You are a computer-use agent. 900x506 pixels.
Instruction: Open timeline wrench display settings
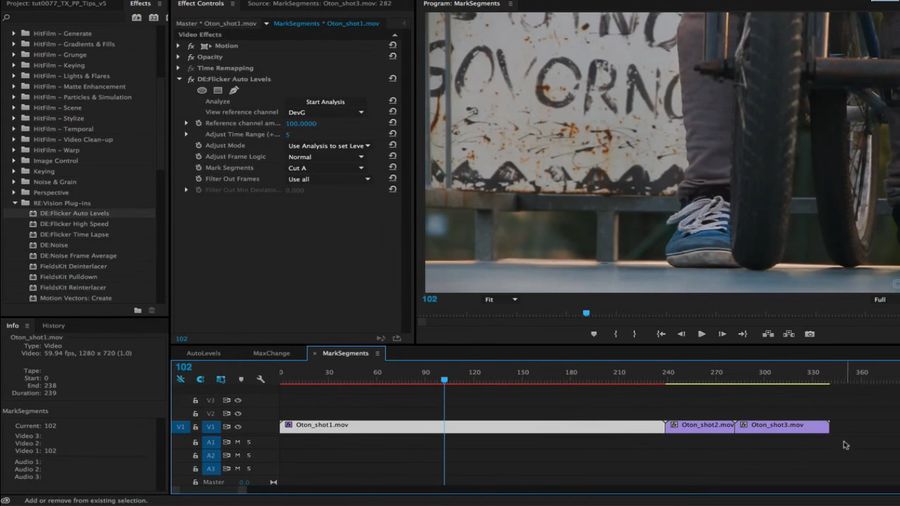(x=260, y=380)
